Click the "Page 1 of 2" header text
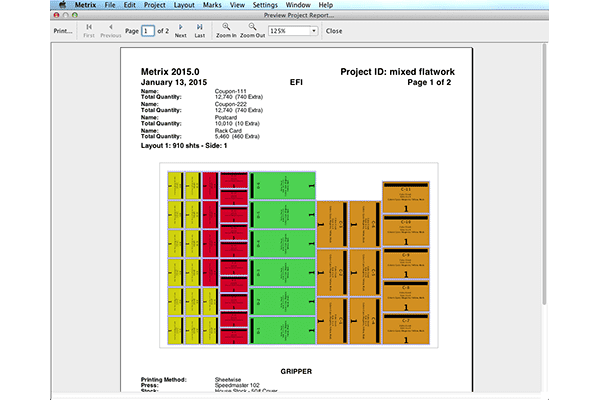This screenshot has width=600, height=400. coord(429,82)
